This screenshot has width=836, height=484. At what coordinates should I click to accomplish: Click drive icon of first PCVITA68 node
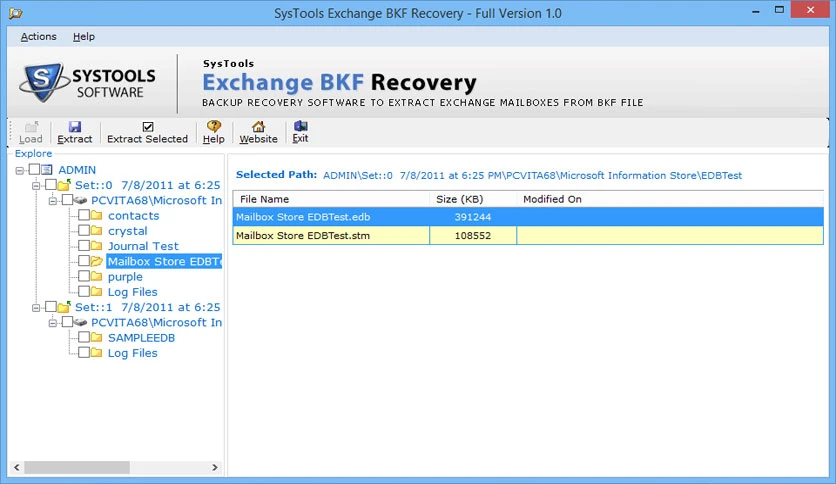coord(81,200)
